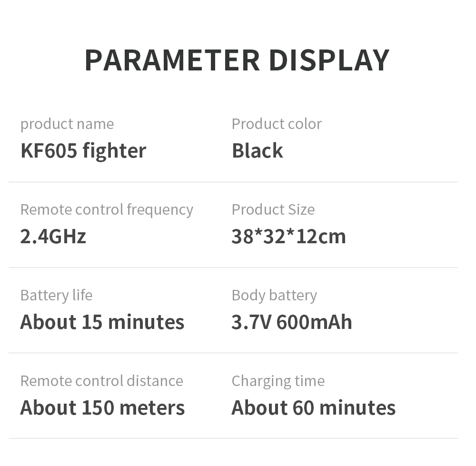
Task: Select the About 15 minutes value
Action: [x=102, y=322]
